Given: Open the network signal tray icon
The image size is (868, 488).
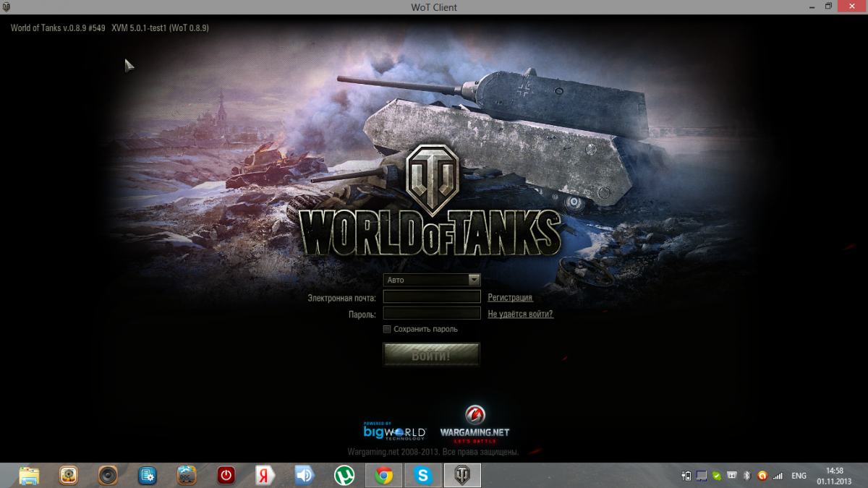Looking at the screenshot, I should click(x=778, y=476).
